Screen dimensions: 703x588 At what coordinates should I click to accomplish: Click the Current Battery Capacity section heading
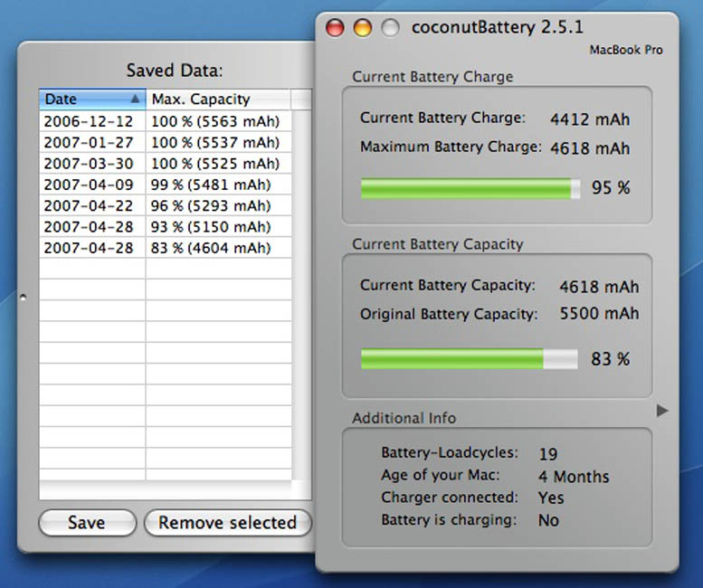(x=438, y=244)
